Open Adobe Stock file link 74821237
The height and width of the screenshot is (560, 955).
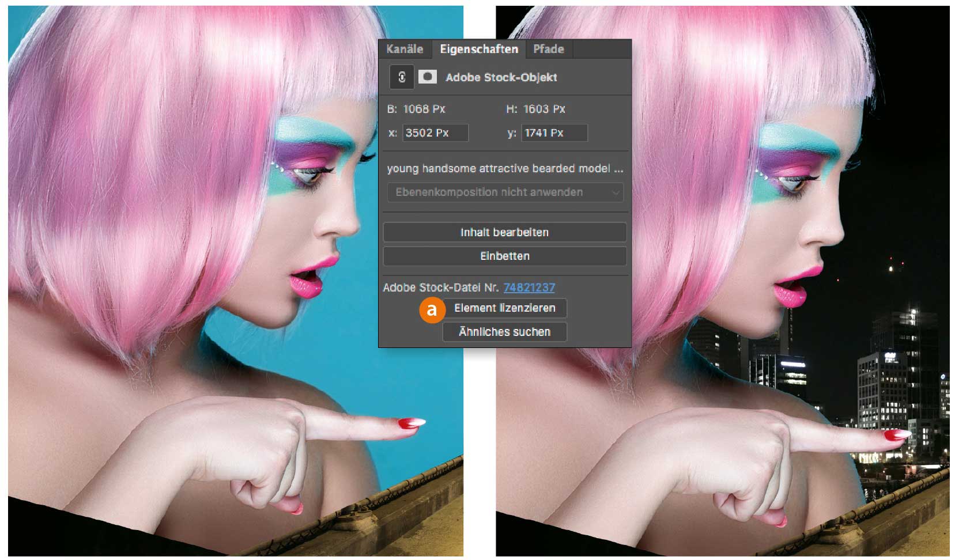(x=529, y=287)
